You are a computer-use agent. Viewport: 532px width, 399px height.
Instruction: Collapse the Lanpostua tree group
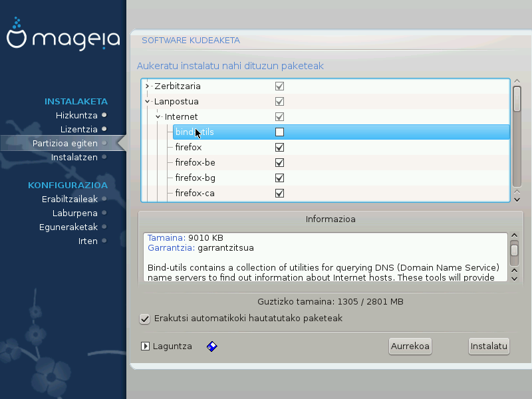148,102
